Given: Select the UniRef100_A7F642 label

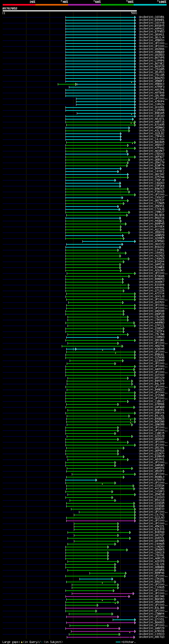Looking at the screenshot, I should click(x=152, y=148).
